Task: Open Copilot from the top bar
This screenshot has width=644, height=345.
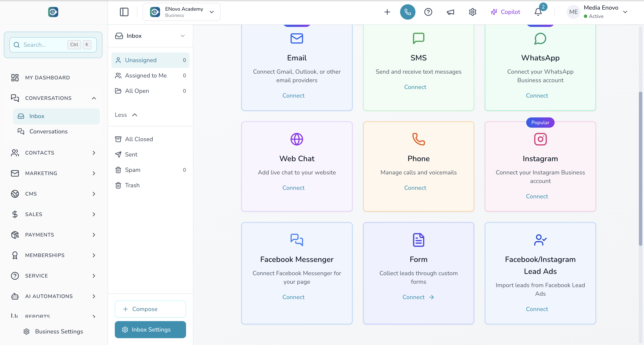Action: pos(505,12)
